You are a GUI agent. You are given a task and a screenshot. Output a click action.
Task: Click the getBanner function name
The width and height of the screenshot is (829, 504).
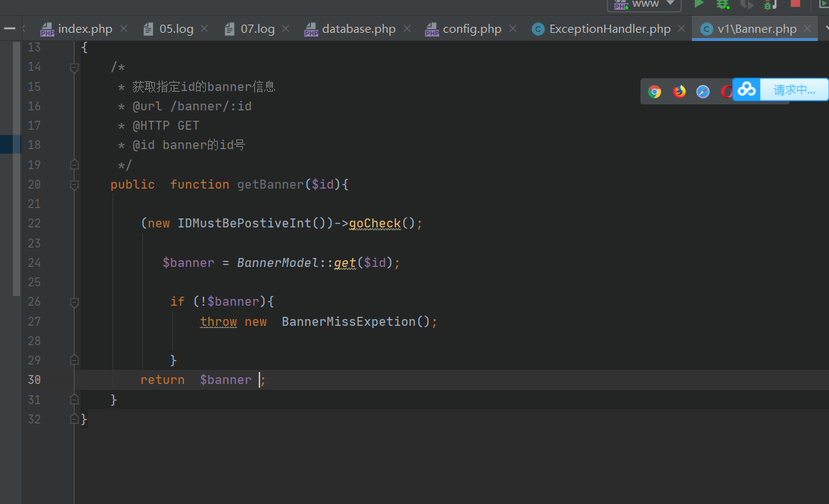coord(270,185)
